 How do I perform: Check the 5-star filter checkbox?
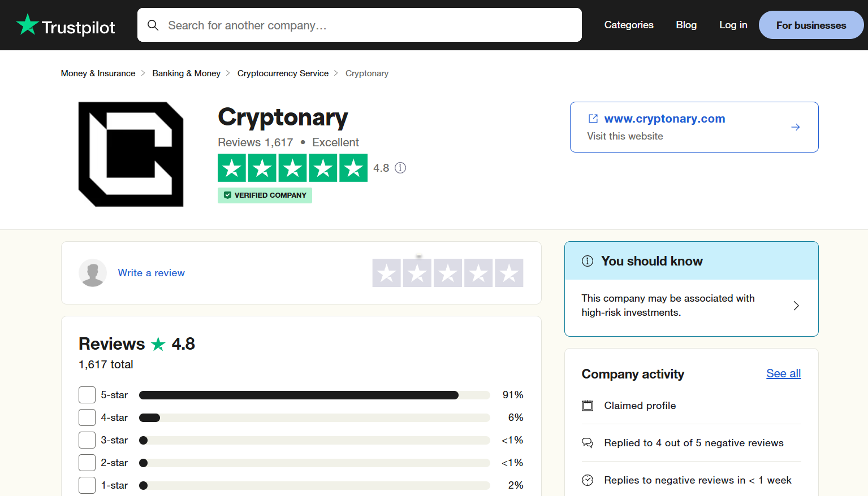(x=87, y=395)
